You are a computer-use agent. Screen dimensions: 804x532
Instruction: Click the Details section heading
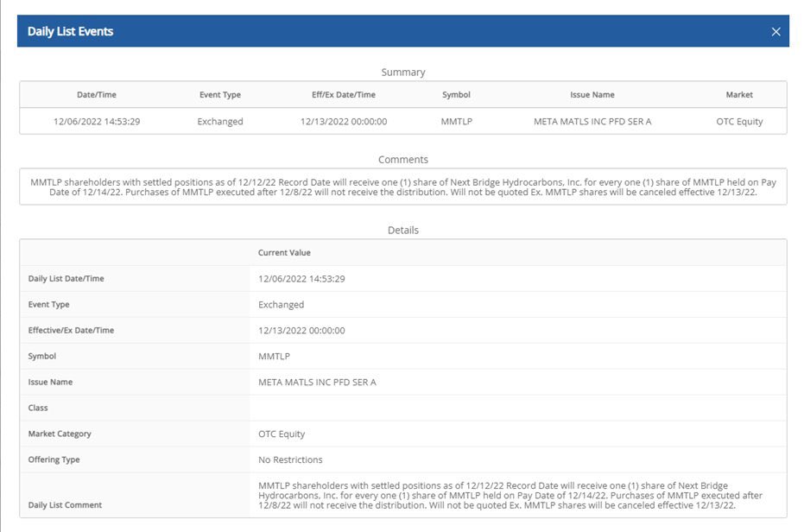point(403,231)
